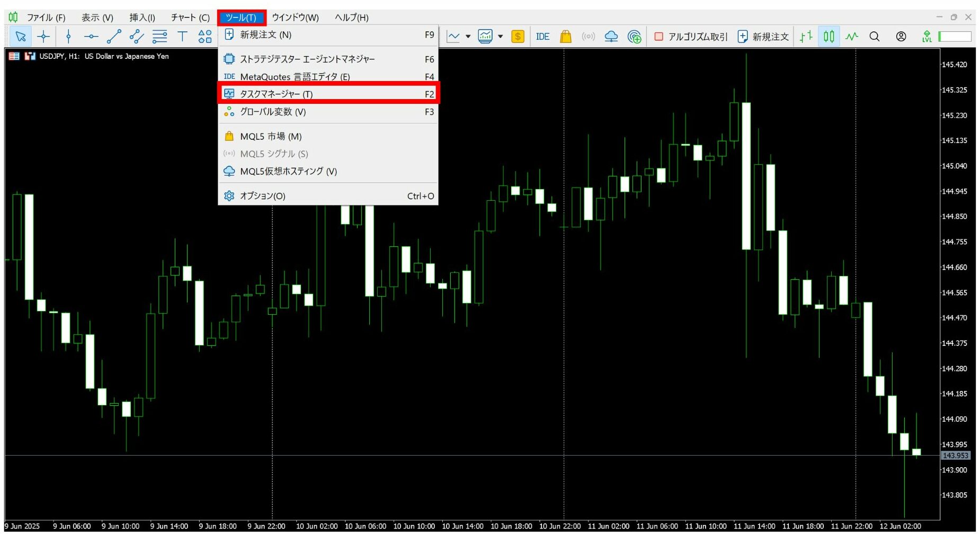The height and width of the screenshot is (534, 980).
Task: Open the MQL5 Market shopping bag icon
Action: [566, 37]
